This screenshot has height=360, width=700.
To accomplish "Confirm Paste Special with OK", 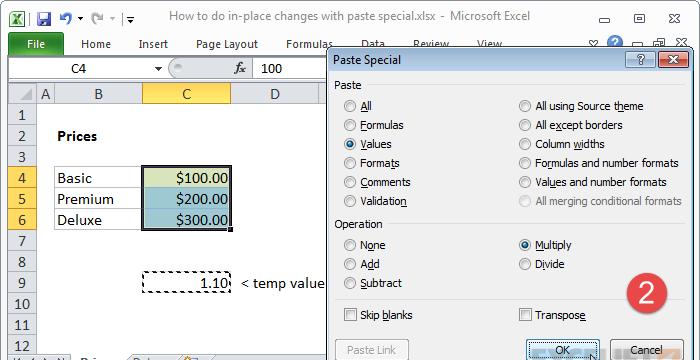I will pos(562,350).
